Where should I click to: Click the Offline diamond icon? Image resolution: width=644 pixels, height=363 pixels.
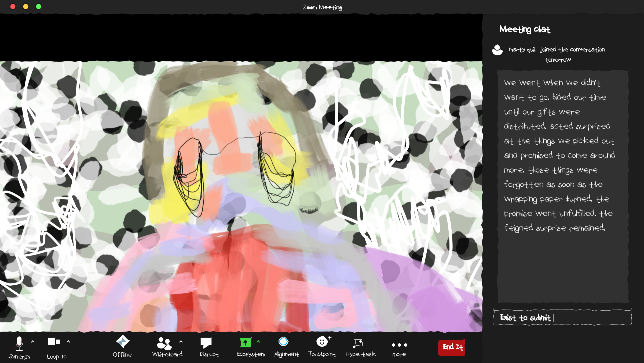123,342
